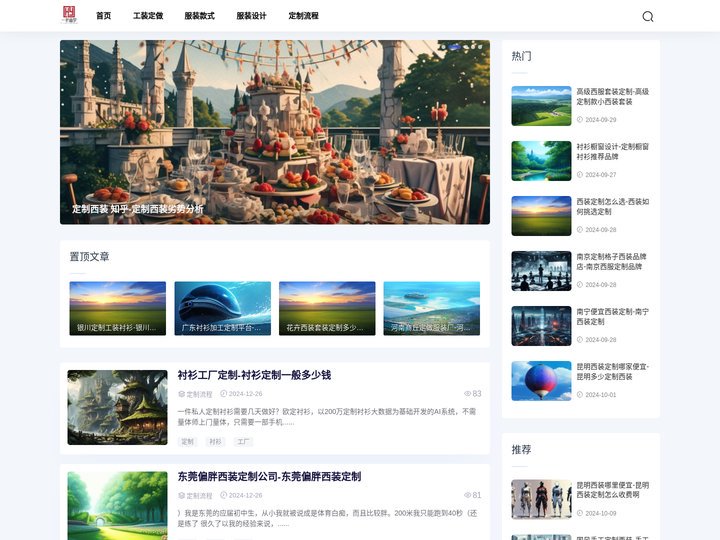Open pinned card 银川定制工装衬衫
The height and width of the screenshot is (540, 720).
[x=118, y=308]
